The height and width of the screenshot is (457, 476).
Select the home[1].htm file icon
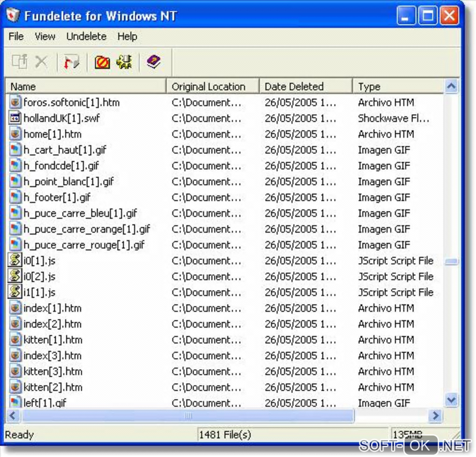pos(15,134)
